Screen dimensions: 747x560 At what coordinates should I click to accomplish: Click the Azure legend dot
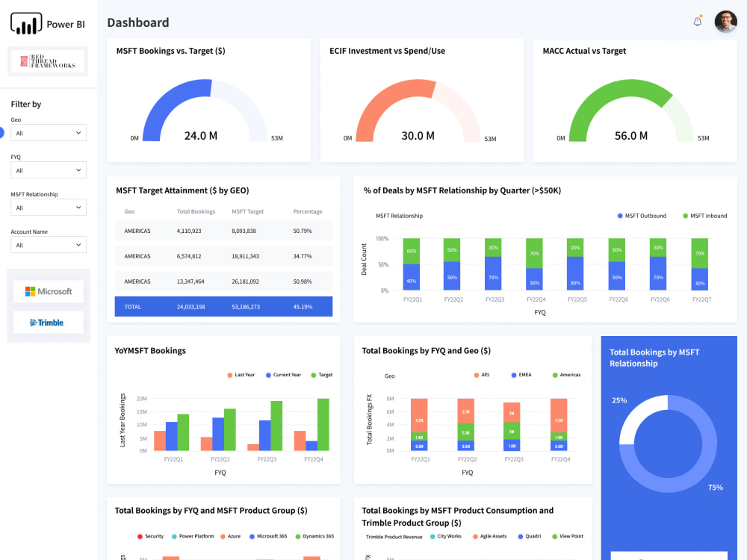pyautogui.click(x=223, y=536)
